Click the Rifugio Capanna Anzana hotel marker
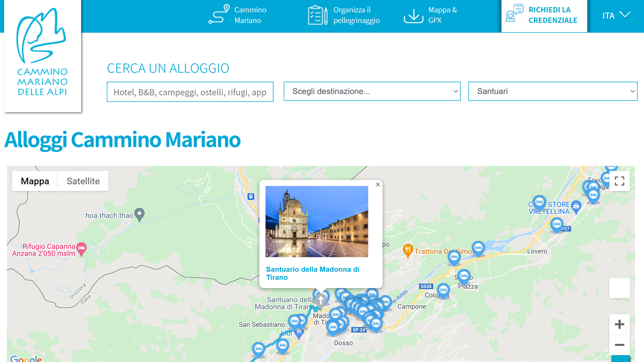The height and width of the screenshot is (362, 644). [x=82, y=248]
